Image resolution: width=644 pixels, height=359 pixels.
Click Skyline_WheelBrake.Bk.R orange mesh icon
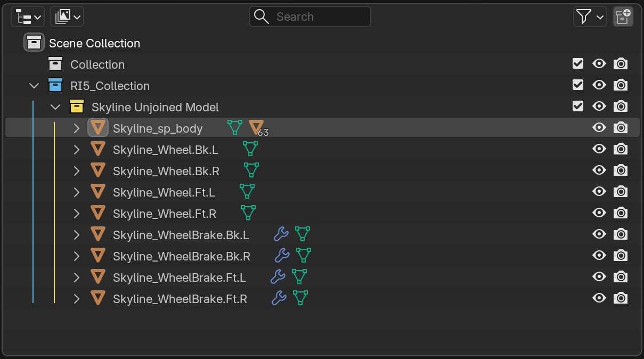click(x=98, y=256)
